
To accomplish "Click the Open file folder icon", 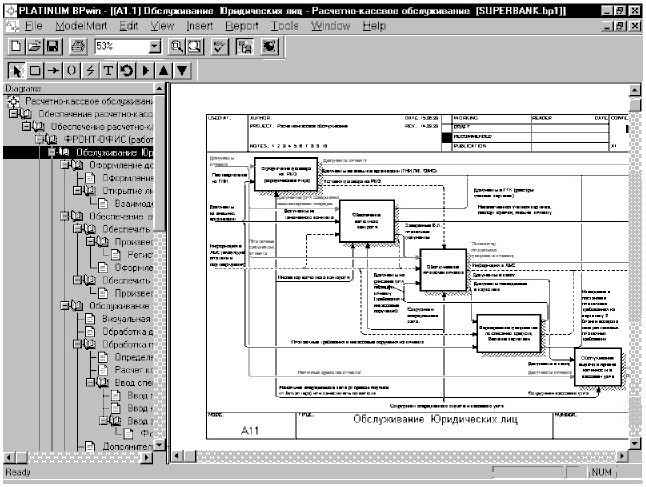I will (x=33, y=46).
